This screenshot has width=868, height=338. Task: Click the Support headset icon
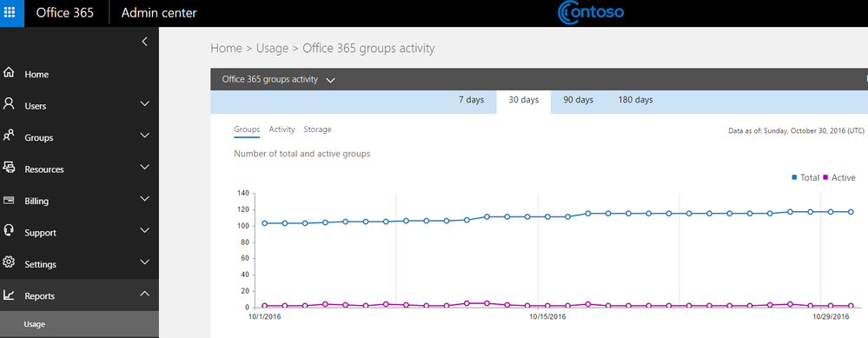(x=9, y=231)
